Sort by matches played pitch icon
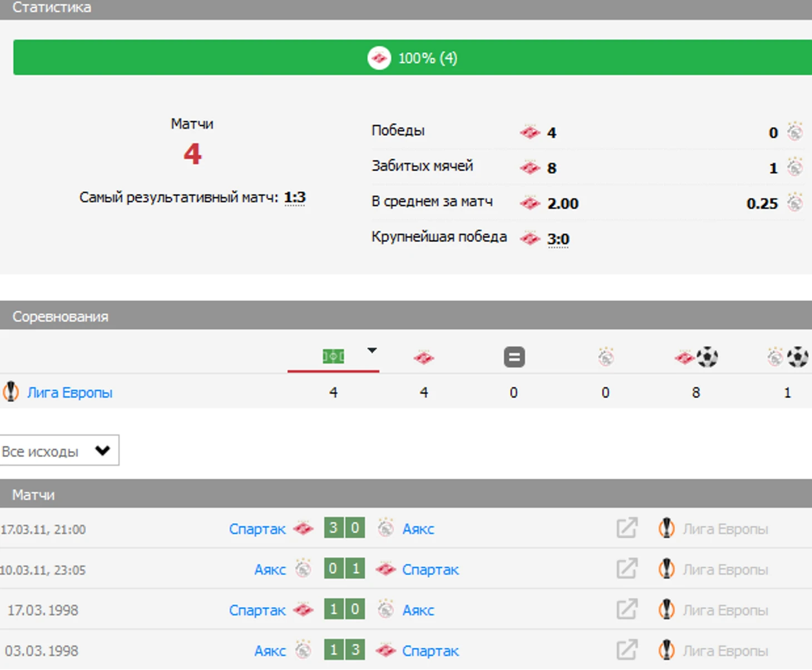 coord(333,356)
